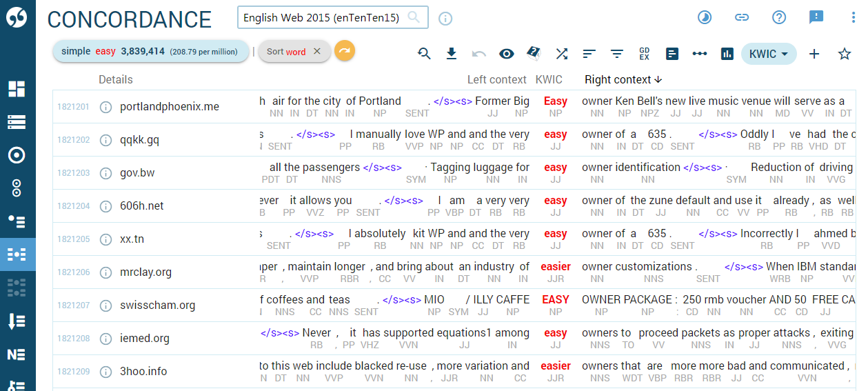Toggle view options eye icon

[x=507, y=54]
